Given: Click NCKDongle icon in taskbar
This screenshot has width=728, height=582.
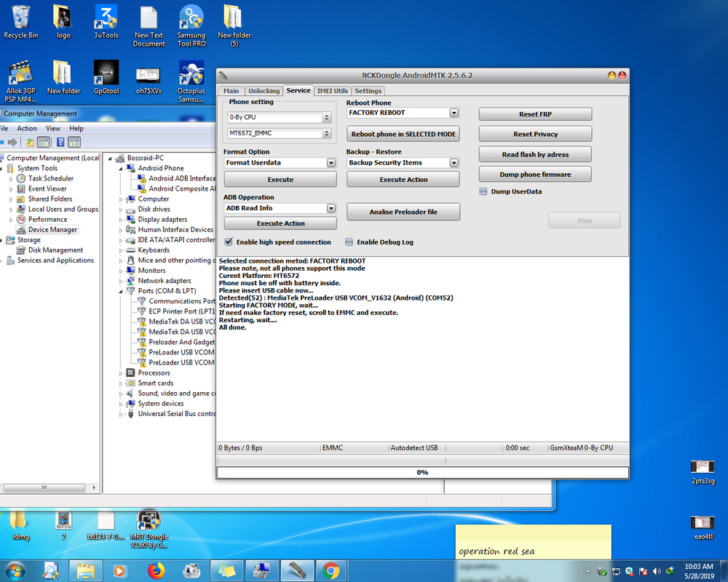Looking at the screenshot, I should pyautogui.click(x=297, y=571).
